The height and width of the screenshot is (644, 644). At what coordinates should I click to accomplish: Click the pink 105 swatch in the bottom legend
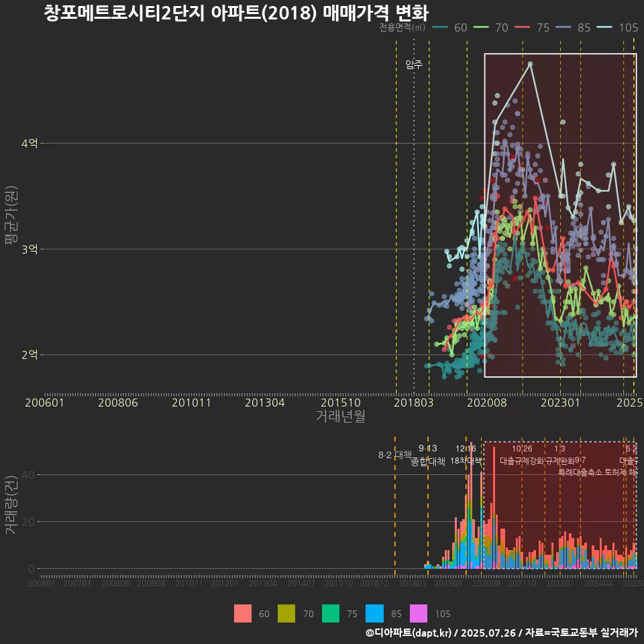click(x=419, y=614)
